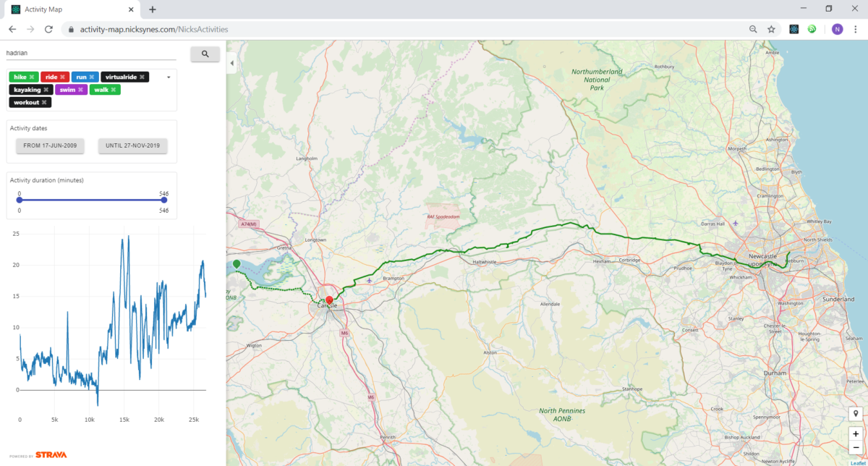Viewport: 868px width, 466px height.
Task: Click the North Pennines AONB label
Action: [562, 414]
